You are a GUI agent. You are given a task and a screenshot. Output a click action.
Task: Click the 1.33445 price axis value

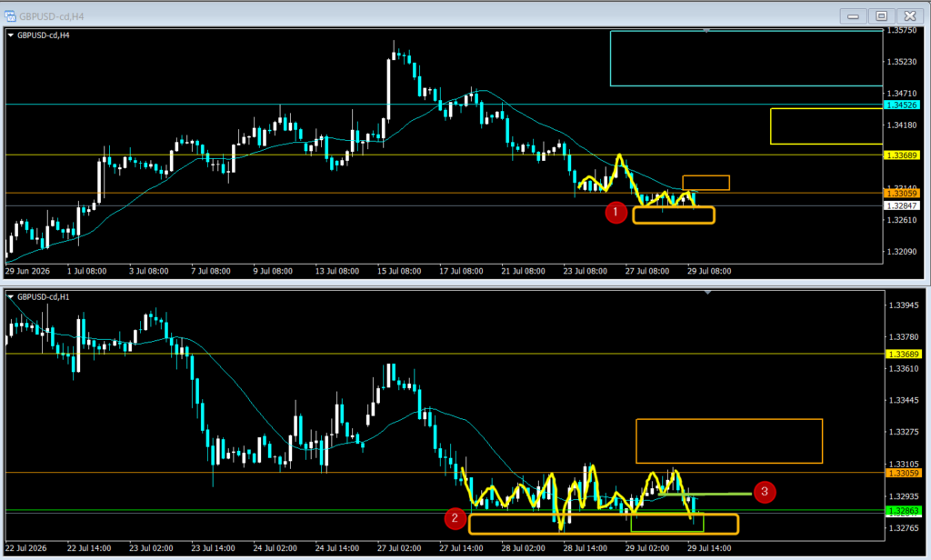tap(904, 400)
